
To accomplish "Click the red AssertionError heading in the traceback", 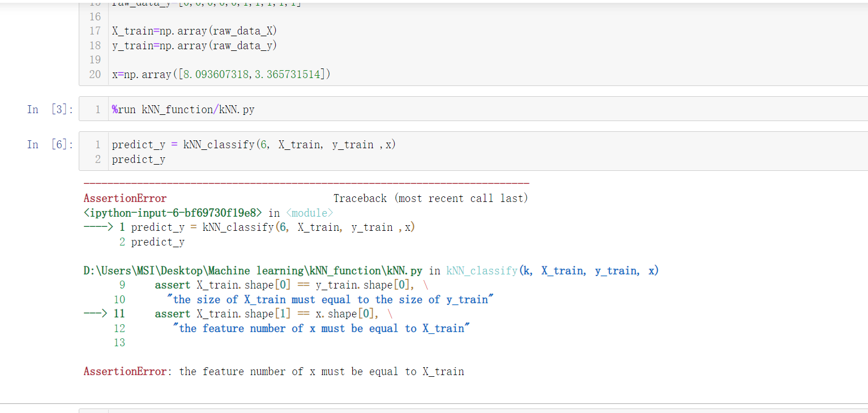I will click(x=125, y=198).
